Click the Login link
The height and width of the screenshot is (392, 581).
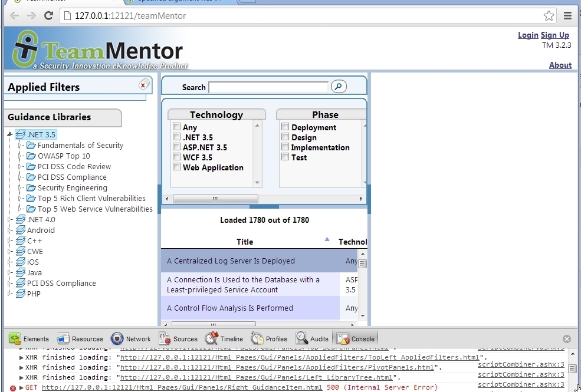coord(528,35)
